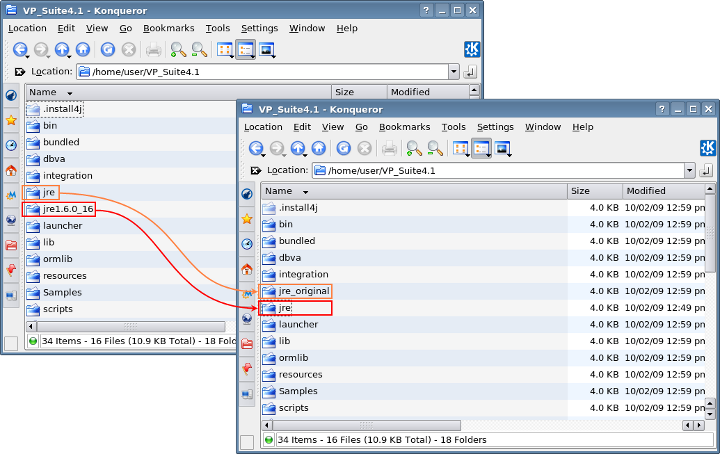Click location path field in front window
The width and height of the screenshot is (720, 454).
(x=498, y=171)
